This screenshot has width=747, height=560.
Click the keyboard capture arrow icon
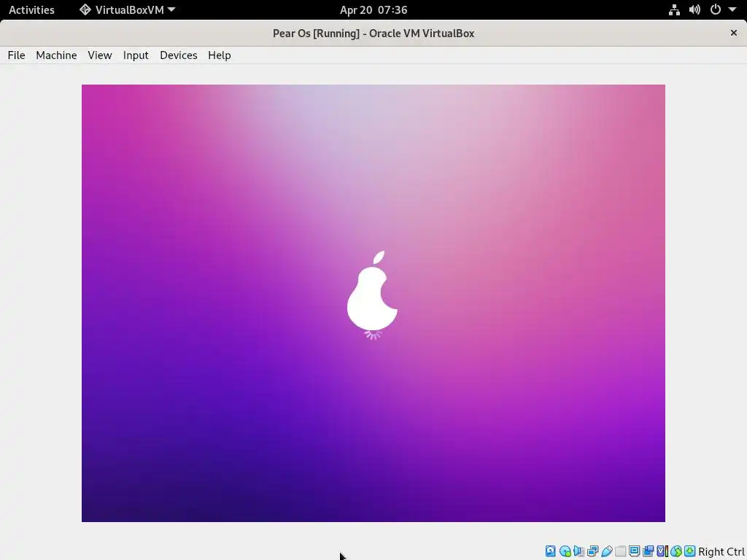click(x=690, y=551)
